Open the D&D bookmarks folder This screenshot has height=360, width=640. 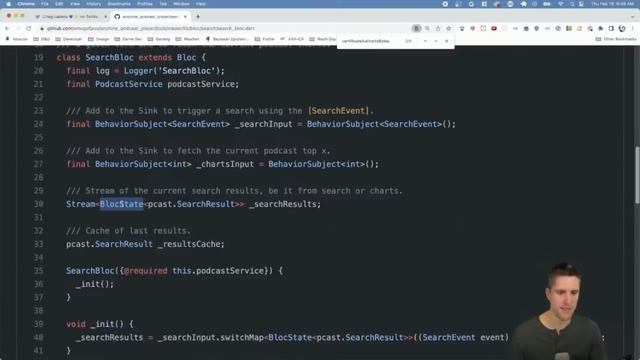(42, 39)
